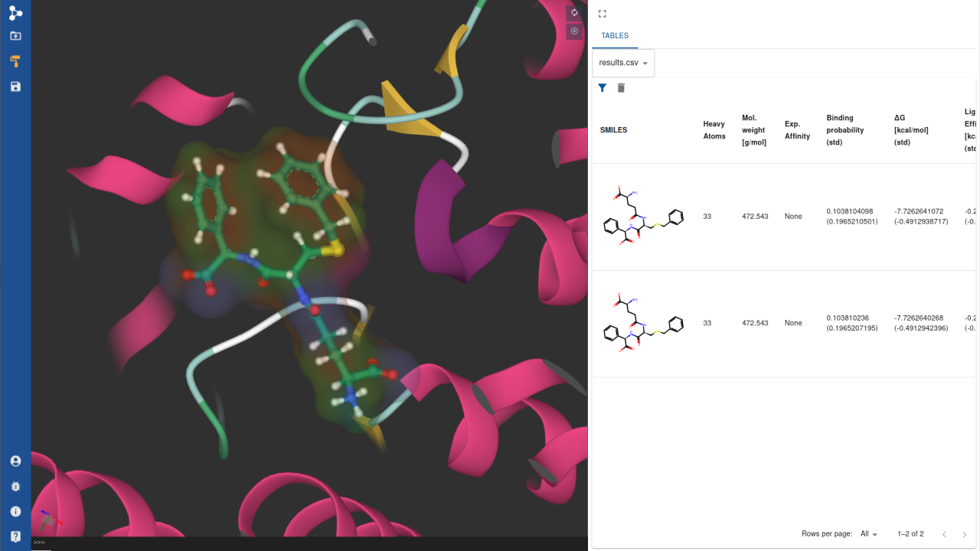Click the molecule structure thumbnail in the 0.1038104098 row
980x551 pixels.
click(x=642, y=217)
